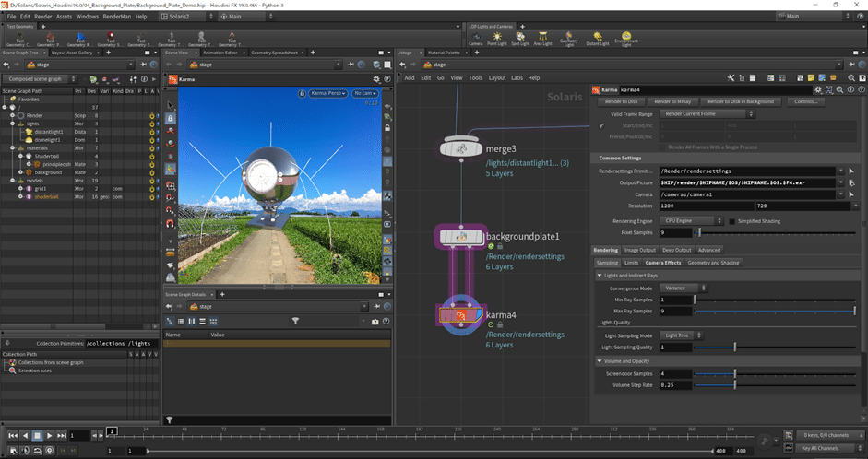Click the Point Light shelf tool

pyautogui.click(x=498, y=36)
